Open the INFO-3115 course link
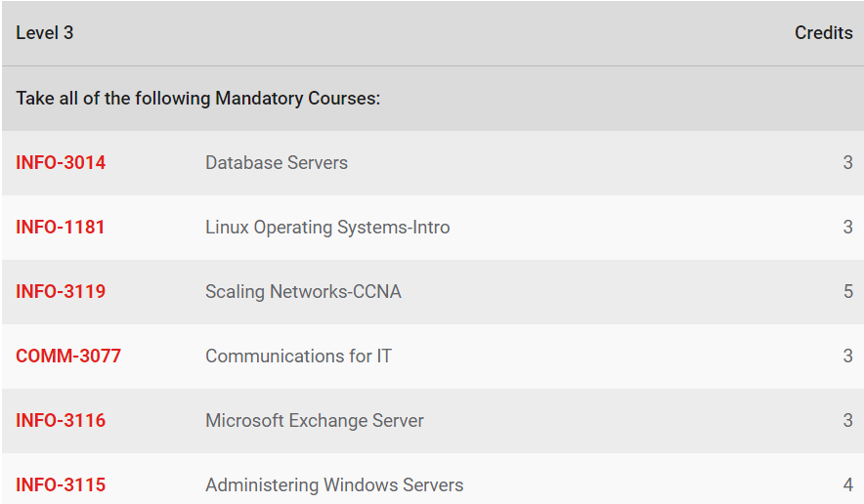The height and width of the screenshot is (504, 864). (61, 484)
